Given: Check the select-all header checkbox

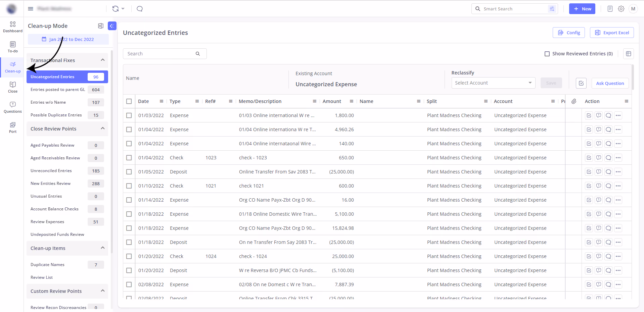Looking at the screenshot, I should [129, 101].
